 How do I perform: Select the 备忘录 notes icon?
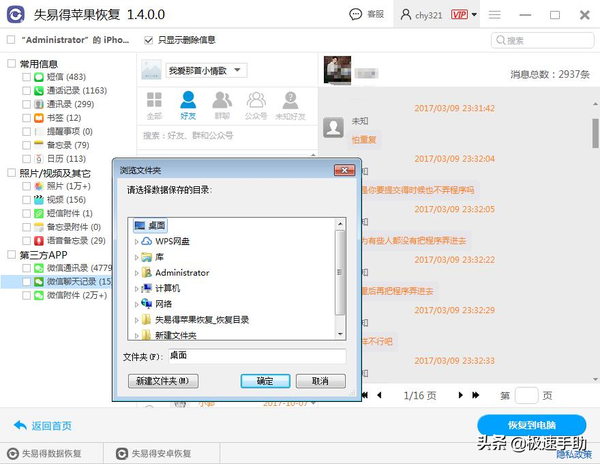pos(39,145)
